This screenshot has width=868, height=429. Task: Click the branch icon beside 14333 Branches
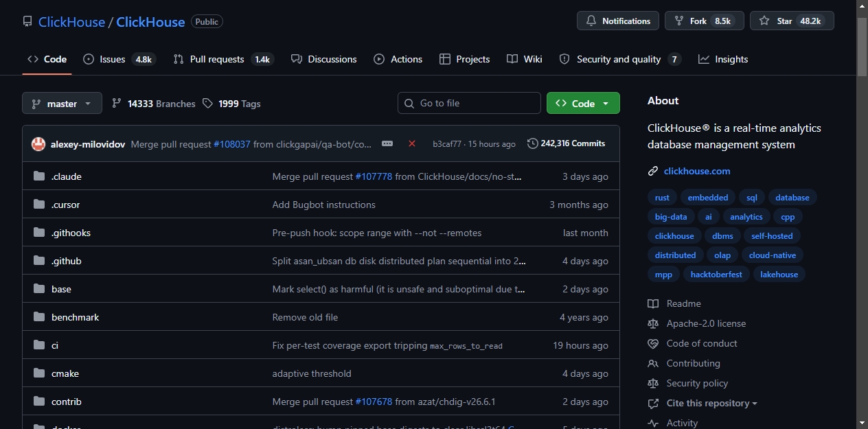pos(117,104)
